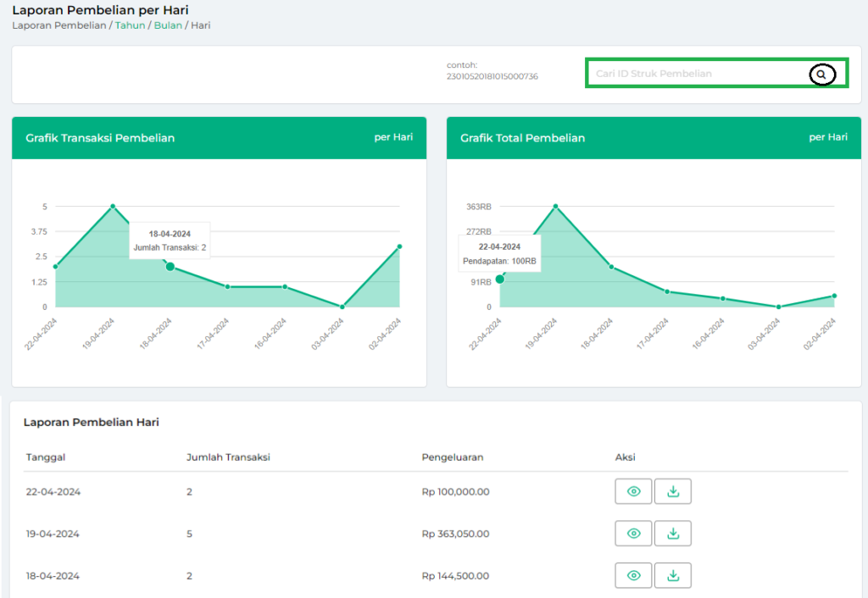Select the 19-04-2024 peak on transaction chart
This screenshot has width=868, height=598.
113,207
